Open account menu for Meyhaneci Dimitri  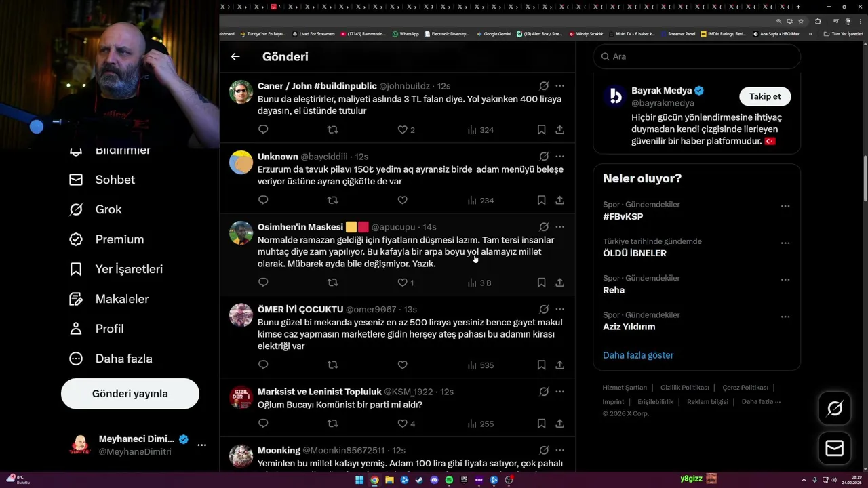tap(201, 445)
